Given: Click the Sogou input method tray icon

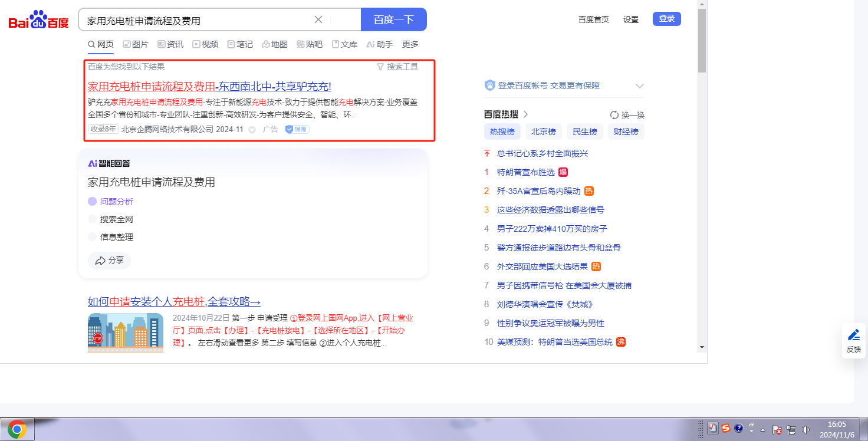Looking at the screenshot, I should click(726, 429).
